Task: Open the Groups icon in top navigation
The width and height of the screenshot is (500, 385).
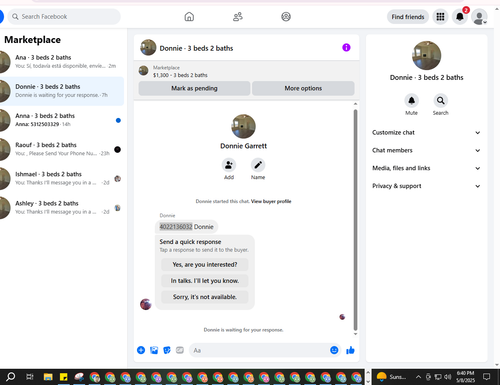Action: (286, 17)
